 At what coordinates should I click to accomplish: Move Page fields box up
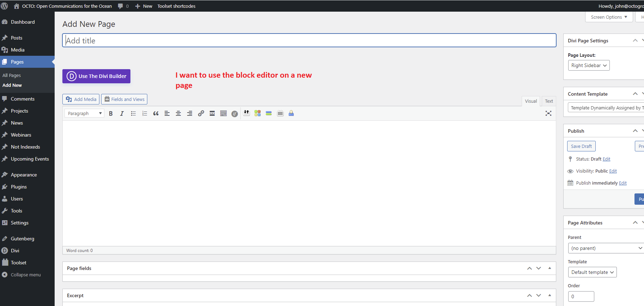tap(529, 268)
